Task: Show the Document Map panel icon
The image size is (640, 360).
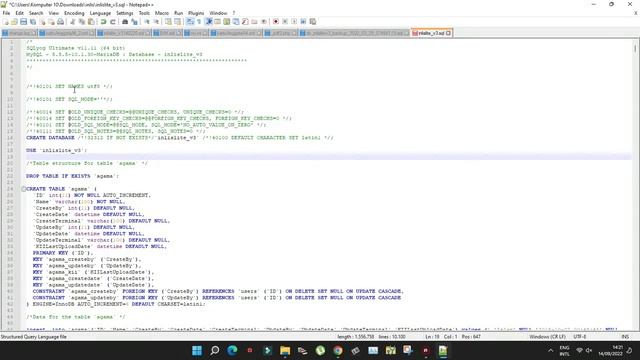Action: tap(227, 21)
